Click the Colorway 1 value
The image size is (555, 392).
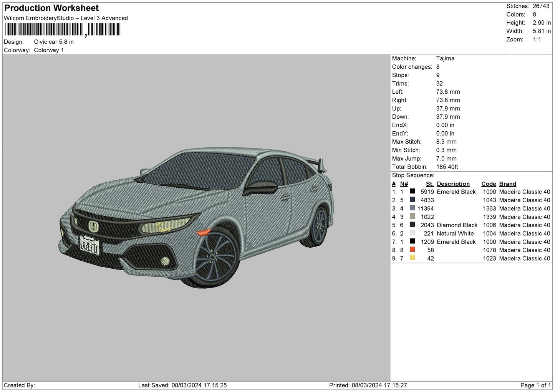49,50
